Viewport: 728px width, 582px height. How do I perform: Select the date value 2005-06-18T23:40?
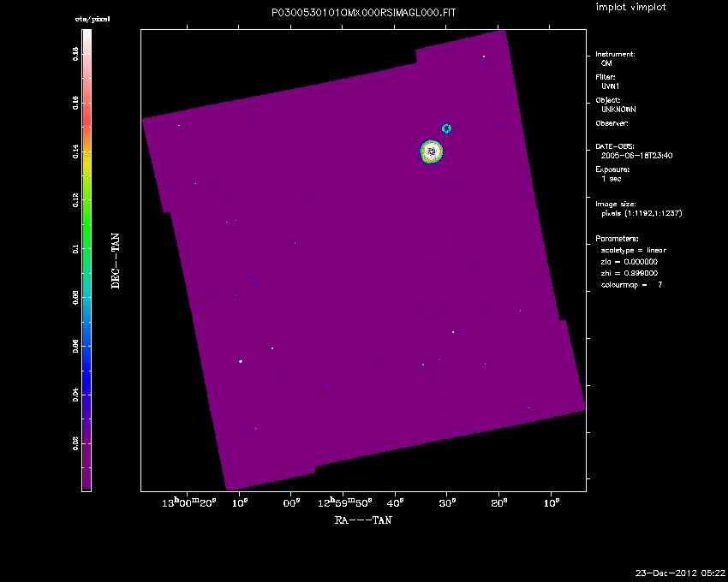tap(636, 156)
